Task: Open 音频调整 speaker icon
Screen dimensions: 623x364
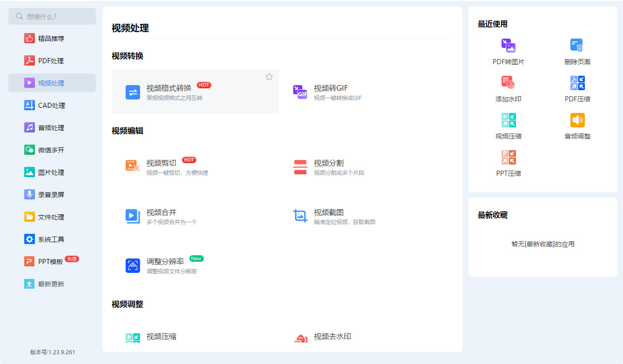Action: [x=577, y=120]
